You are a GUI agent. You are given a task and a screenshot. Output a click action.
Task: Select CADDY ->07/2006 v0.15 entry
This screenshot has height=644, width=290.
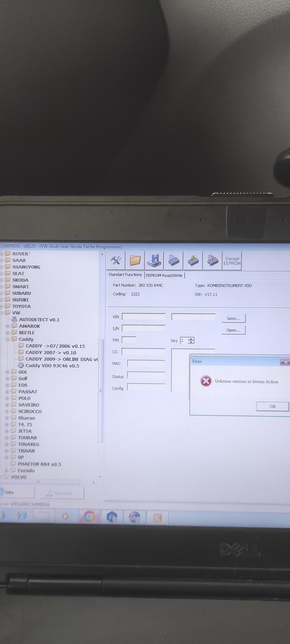point(55,346)
